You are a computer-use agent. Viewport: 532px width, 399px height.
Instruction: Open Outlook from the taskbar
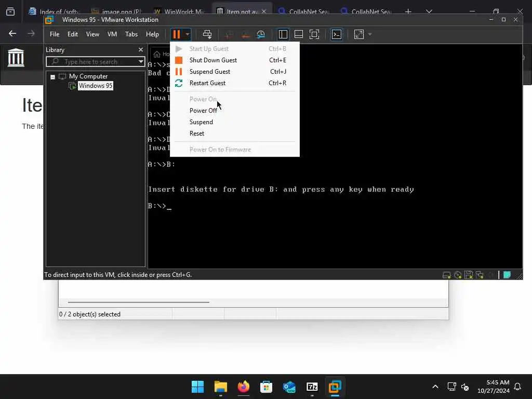pos(289,387)
